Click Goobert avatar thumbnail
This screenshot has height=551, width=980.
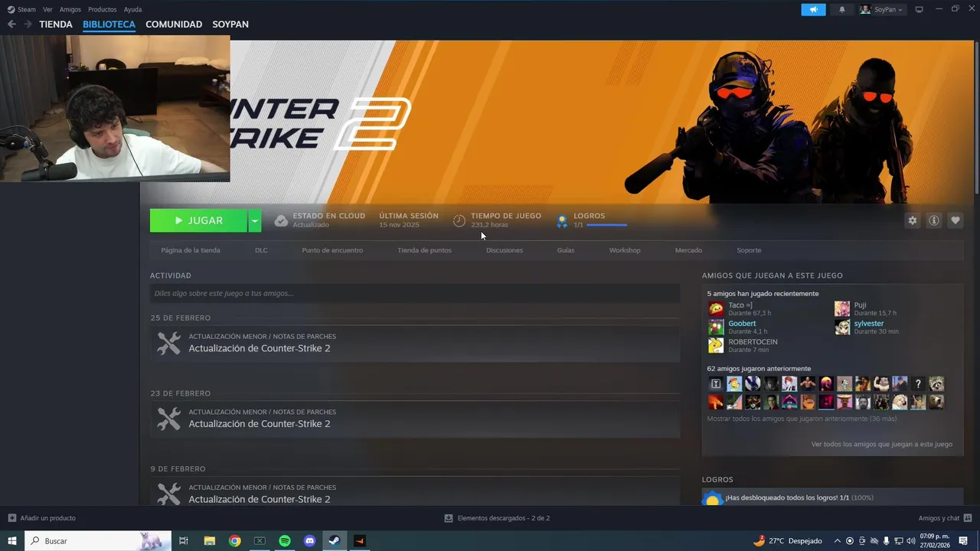pyautogui.click(x=716, y=328)
